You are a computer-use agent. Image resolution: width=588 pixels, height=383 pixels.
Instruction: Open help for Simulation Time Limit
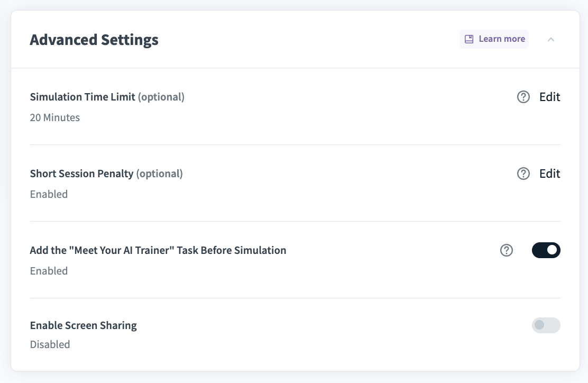tap(523, 97)
